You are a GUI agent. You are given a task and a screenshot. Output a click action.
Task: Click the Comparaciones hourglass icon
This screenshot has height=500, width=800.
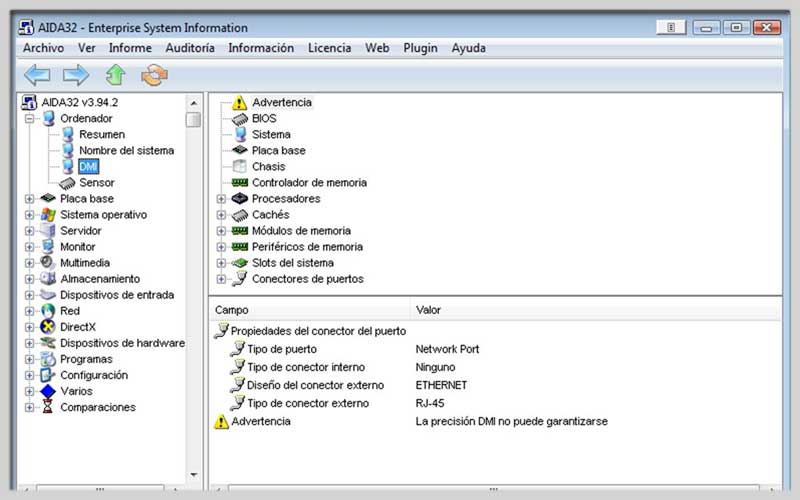48,407
